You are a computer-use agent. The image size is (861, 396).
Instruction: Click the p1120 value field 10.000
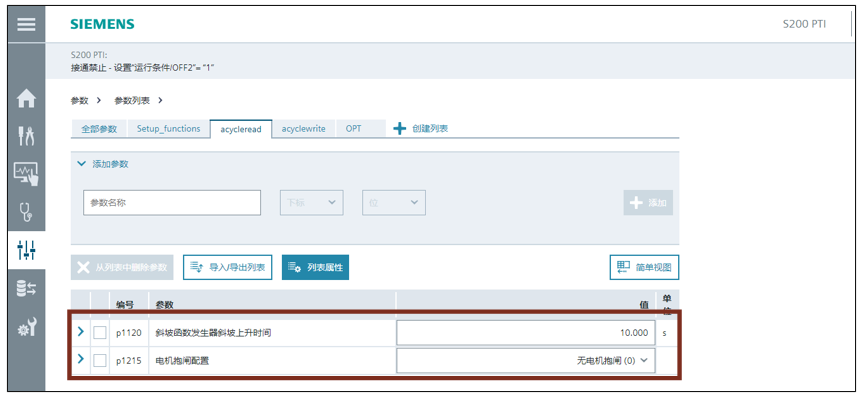(x=525, y=333)
